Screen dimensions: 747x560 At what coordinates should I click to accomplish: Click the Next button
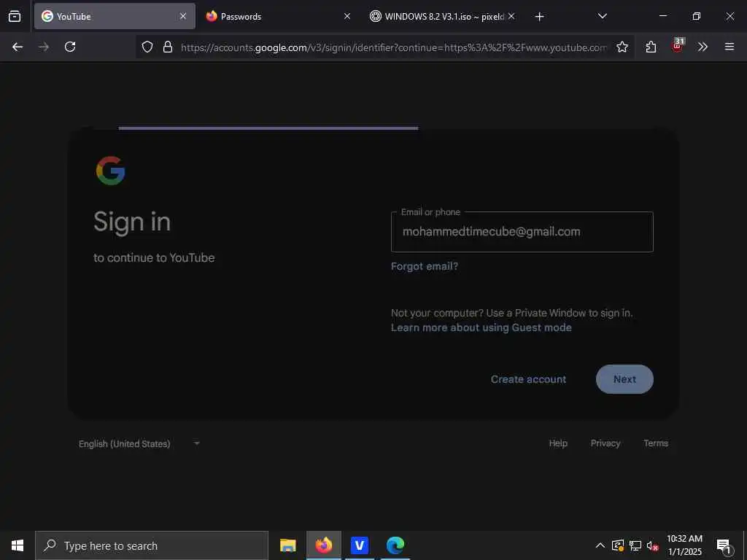pos(624,379)
